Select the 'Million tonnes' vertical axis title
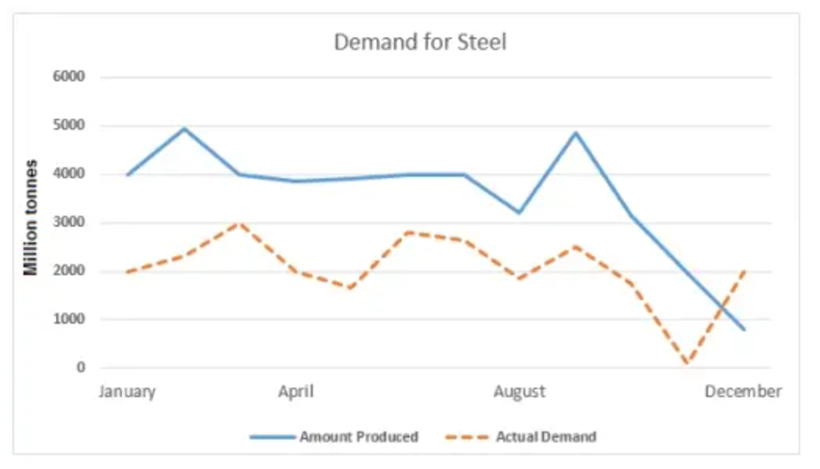The width and height of the screenshot is (820, 469). point(31,218)
